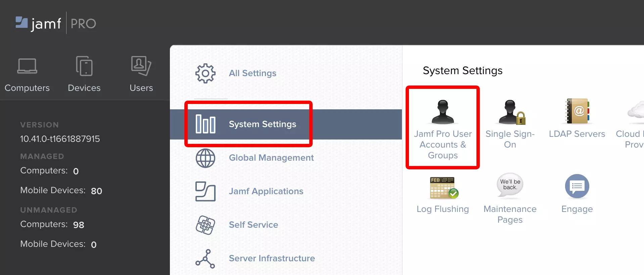Image resolution: width=644 pixels, height=275 pixels.
Task: Click the Server Infrastructure network icon
Action: [205, 259]
